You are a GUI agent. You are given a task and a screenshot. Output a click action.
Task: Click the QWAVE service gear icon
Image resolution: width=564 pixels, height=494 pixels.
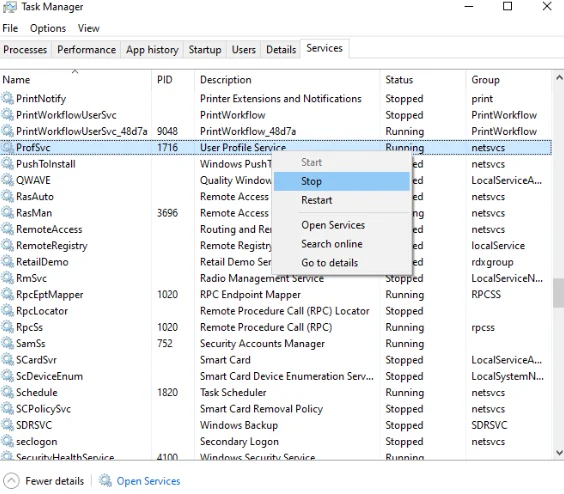(8, 180)
